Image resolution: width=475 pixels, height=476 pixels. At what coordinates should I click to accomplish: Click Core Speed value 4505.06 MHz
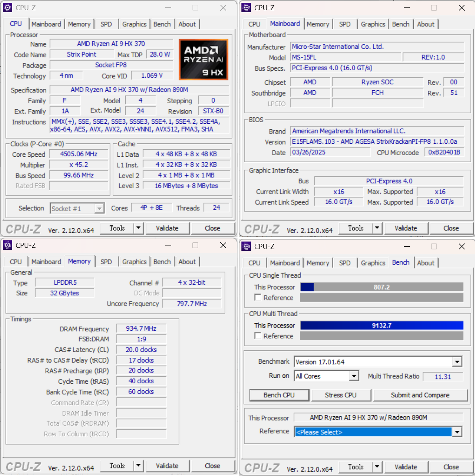79,154
